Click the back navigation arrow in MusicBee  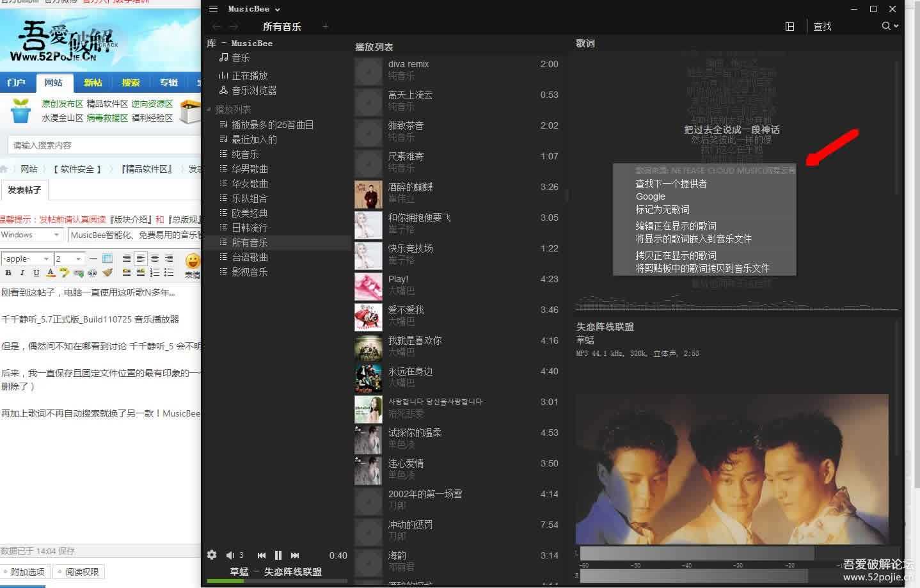(216, 26)
